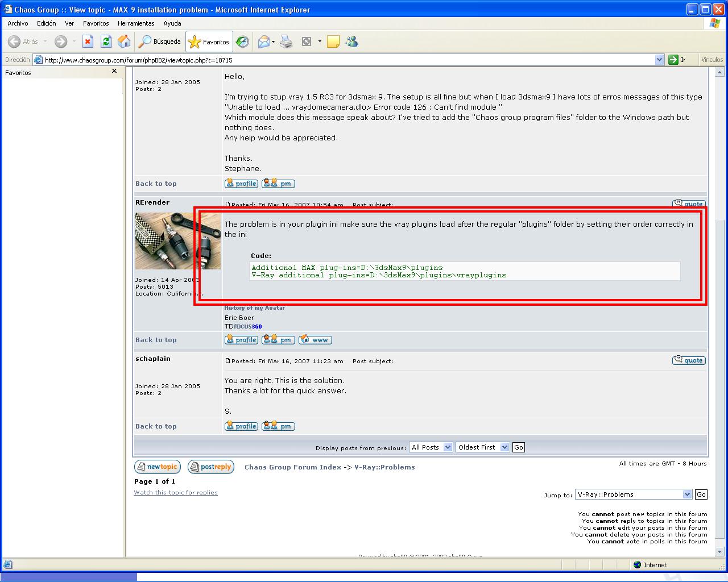Open the Herramientas menu
Screen dimensions: 728x582
[136, 23]
